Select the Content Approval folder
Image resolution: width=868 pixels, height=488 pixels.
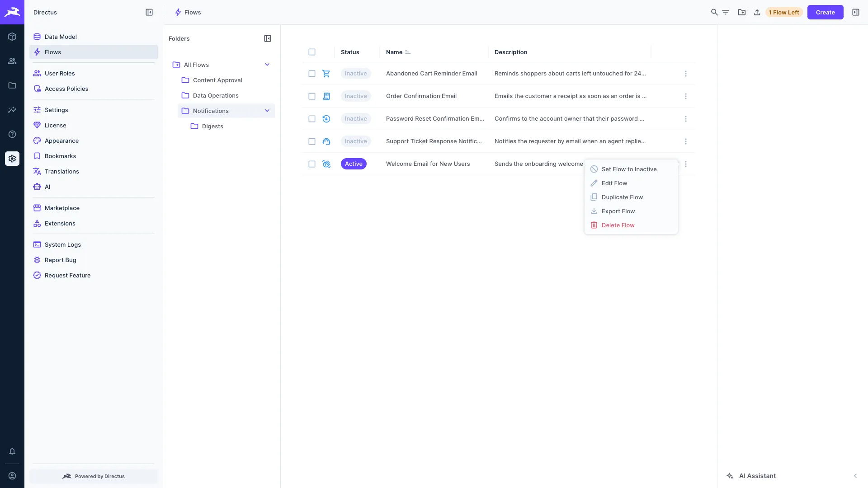coord(226,80)
